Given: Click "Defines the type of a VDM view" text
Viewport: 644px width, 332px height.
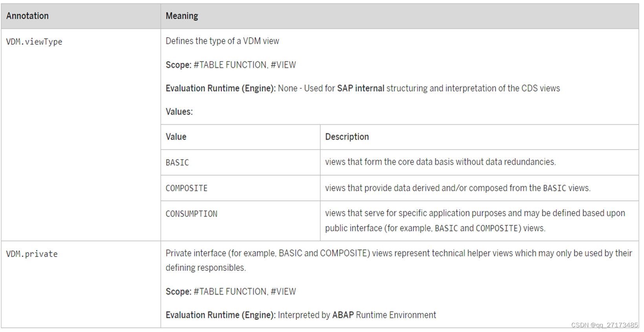Looking at the screenshot, I should [x=222, y=41].
